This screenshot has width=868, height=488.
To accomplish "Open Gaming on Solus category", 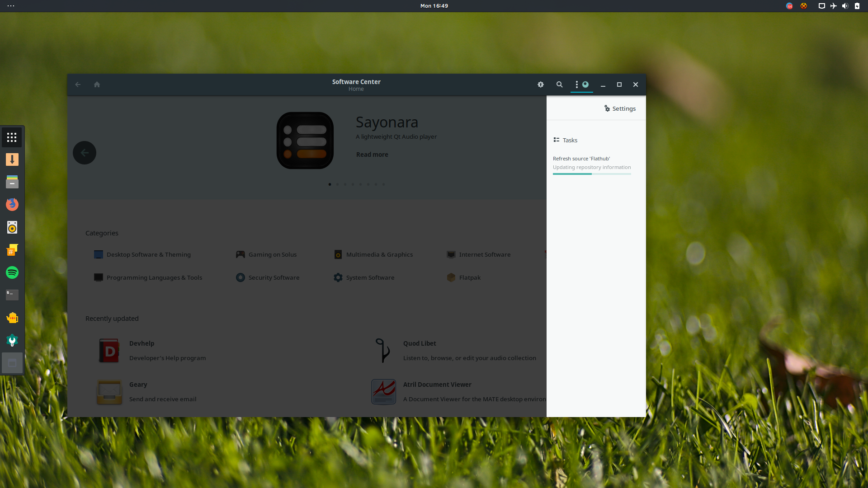I will 266,254.
